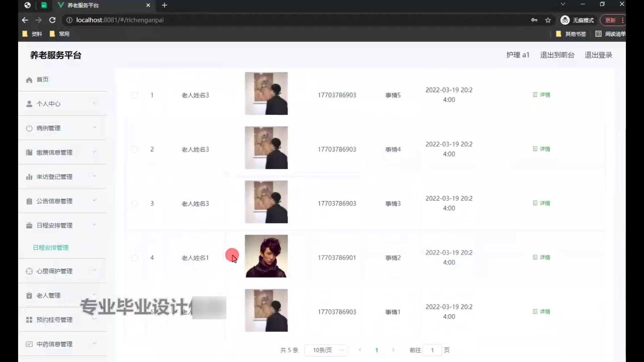
Task: Tick the checkbox for row 4
Action: 135,258
